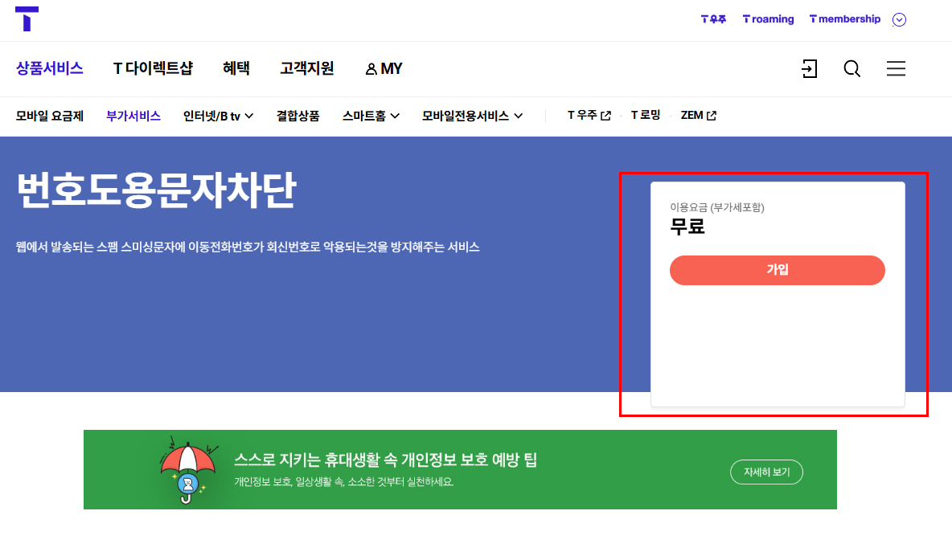Image resolution: width=952 pixels, height=560 pixels.
Task: Select the 상품서비스 menu
Action: 49,68
